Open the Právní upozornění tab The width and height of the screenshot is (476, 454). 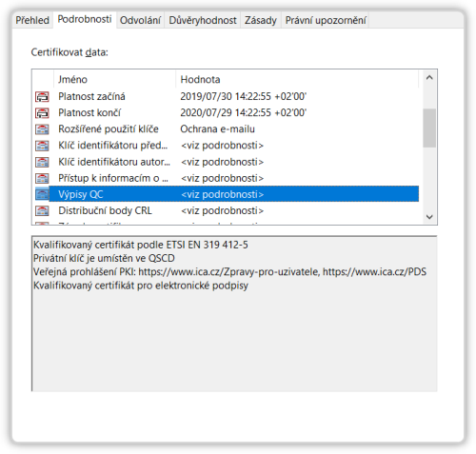326,20
